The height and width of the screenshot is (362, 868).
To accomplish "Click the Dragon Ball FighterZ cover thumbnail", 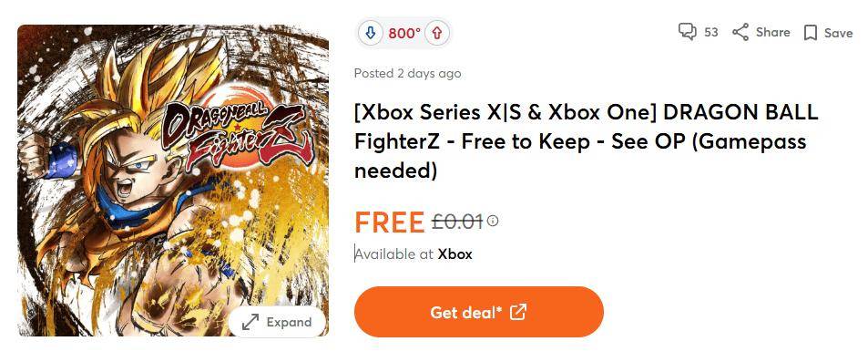I will [x=173, y=181].
